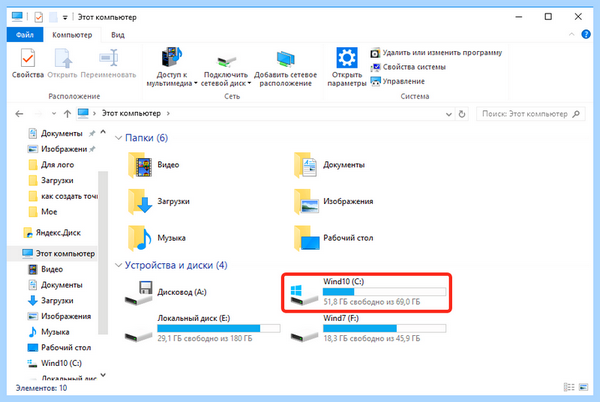
Task: Click 51,8 ГБ свободно из 69,0 ГБ text
Action: 372,302
